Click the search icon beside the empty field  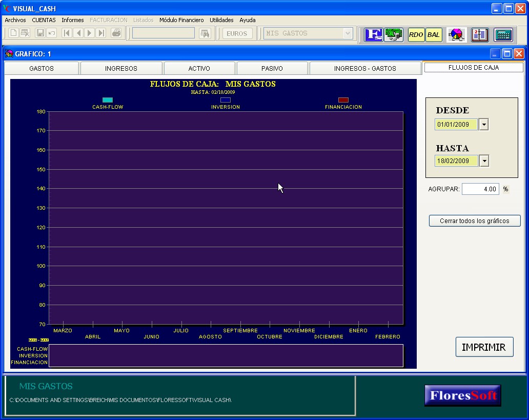[205, 33]
